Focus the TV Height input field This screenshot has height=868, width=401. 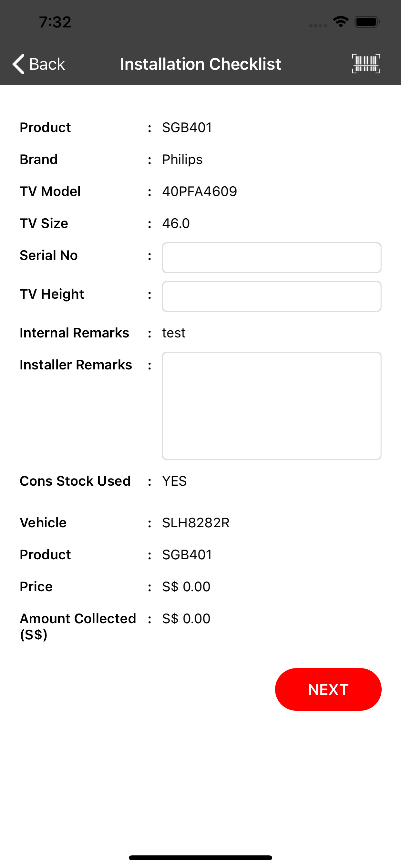(272, 296)
